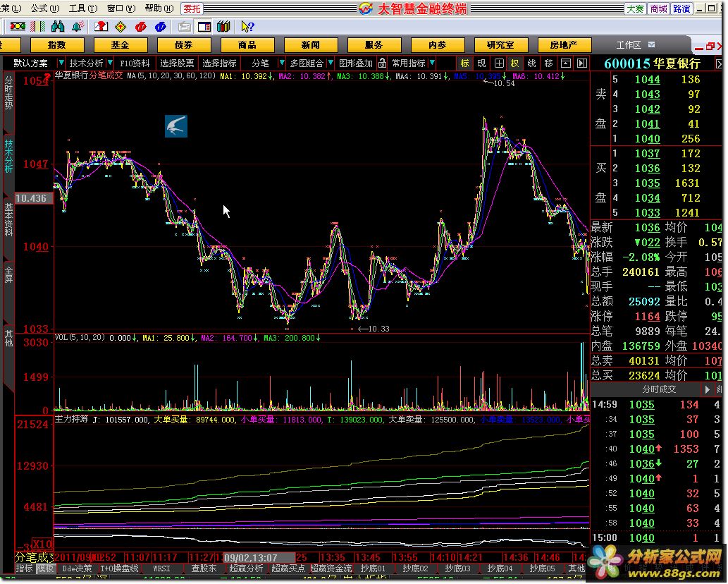Select the 超赢分析 indicator tab

click(x=246, y=568)
